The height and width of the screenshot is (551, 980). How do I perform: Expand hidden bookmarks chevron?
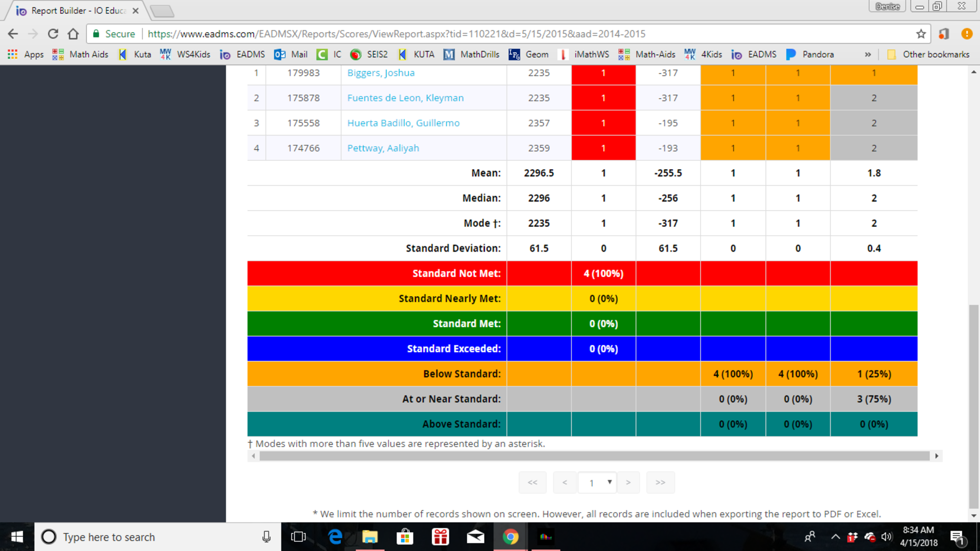click(x=868, y=55)
